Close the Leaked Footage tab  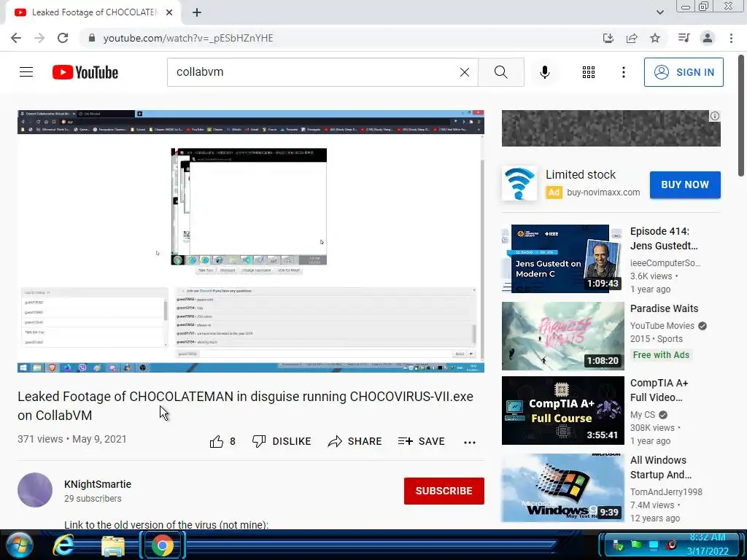pos(169,12)
